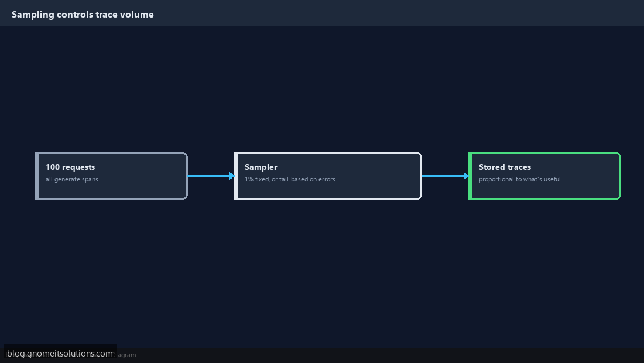Click the text 'all generate spans'

[72, 179]
